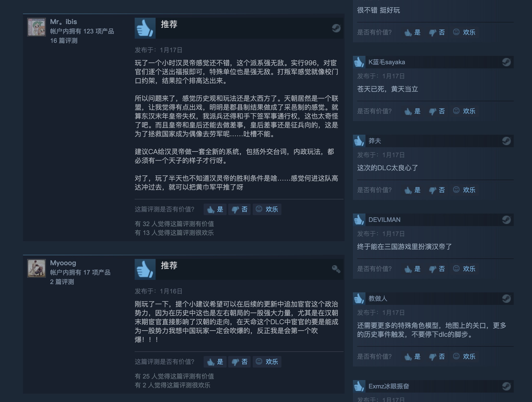Click thumbs-up icon next to Exmz冰眼振奋
Viewport: 532px width, 402px height.
359,386
